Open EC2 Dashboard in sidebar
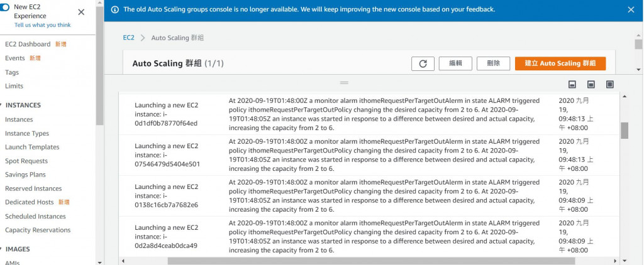Image resolution: width=644 pixels, height=265 pixels. point(28,44)
